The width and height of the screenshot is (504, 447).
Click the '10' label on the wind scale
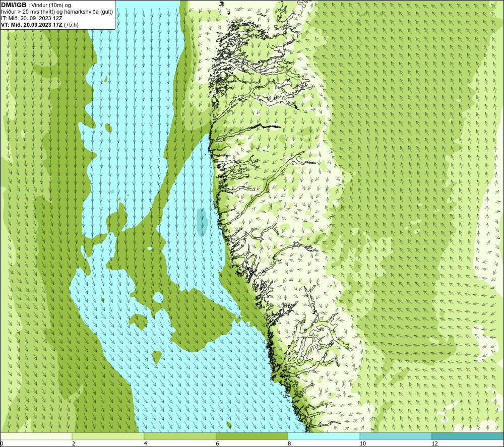point(362,443)
